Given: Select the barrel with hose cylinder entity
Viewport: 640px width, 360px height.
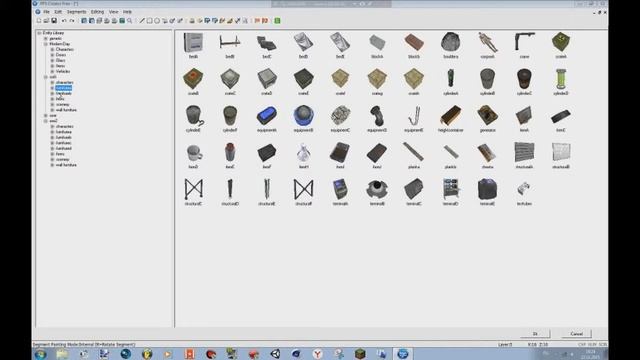Looking at the screenshot, I should [194, 116].
